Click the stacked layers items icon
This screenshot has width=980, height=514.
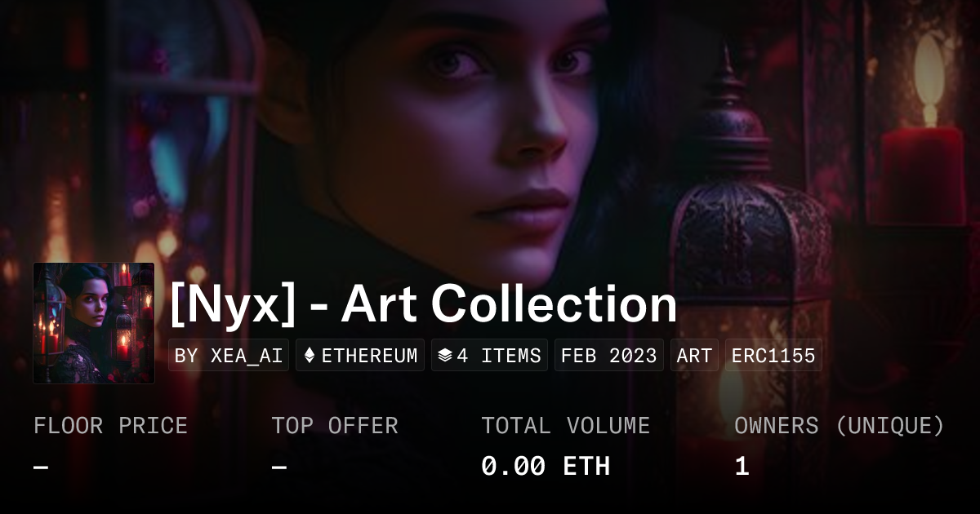444,356
